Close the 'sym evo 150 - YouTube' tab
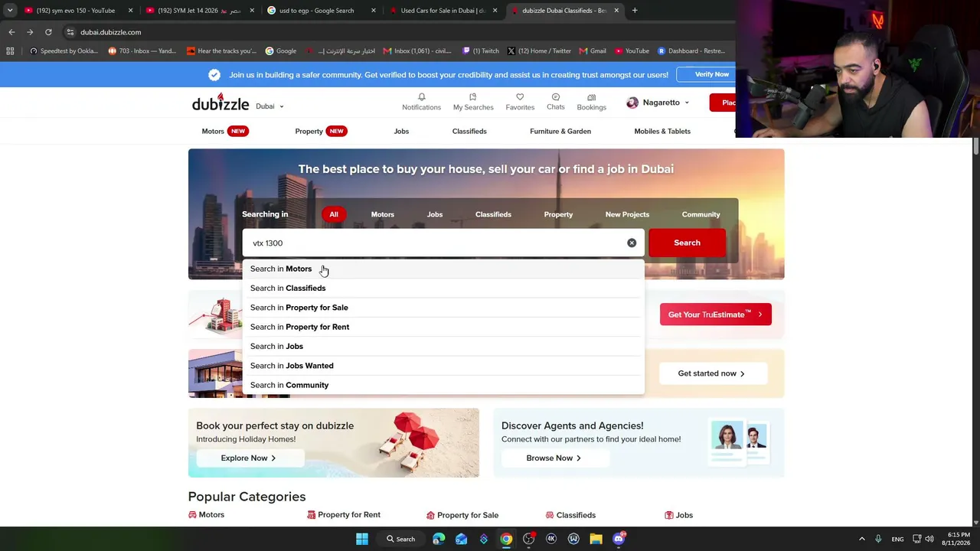Viewport: 980px width, 551px height. coord(130,11)
